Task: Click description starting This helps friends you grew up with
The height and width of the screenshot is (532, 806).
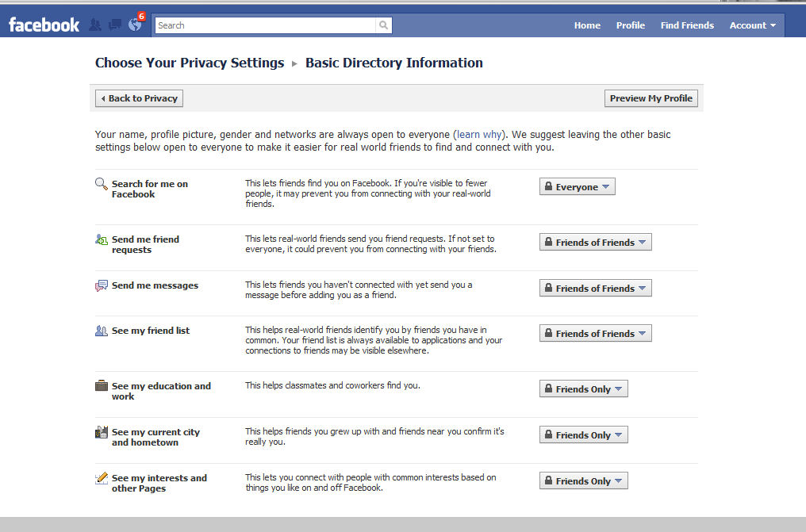Action: (374, 437)
